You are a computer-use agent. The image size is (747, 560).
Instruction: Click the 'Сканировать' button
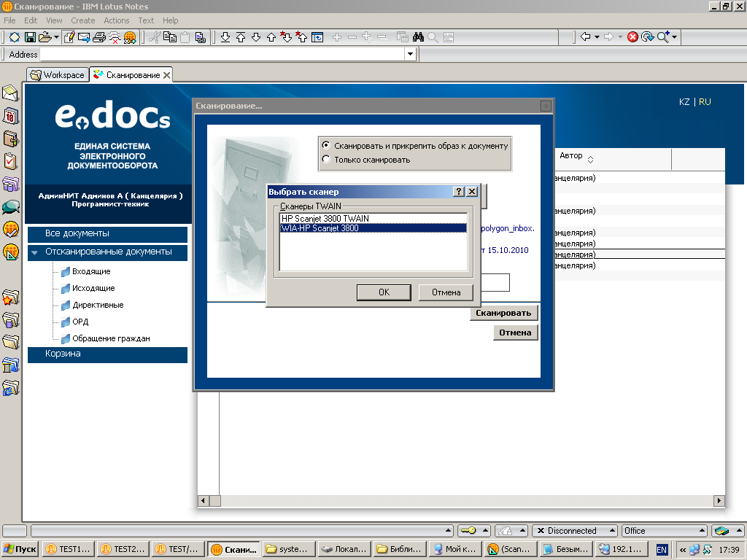(503, 313)
